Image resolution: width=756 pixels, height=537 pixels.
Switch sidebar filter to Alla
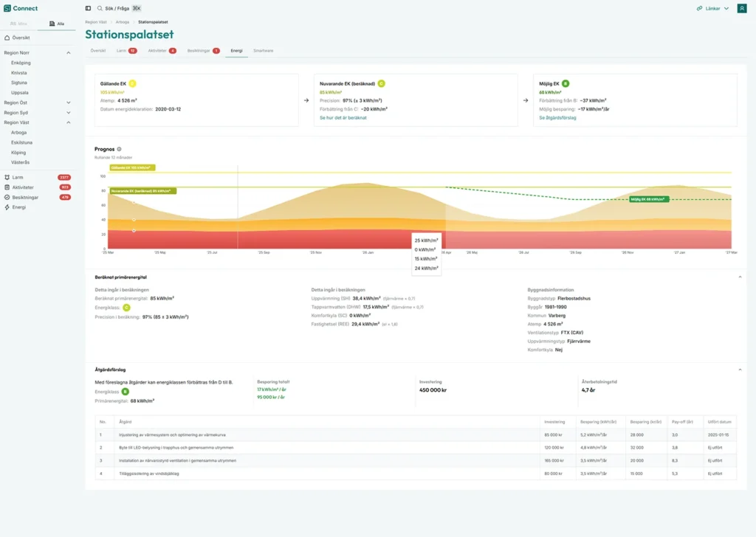click(x=57, y=24)
